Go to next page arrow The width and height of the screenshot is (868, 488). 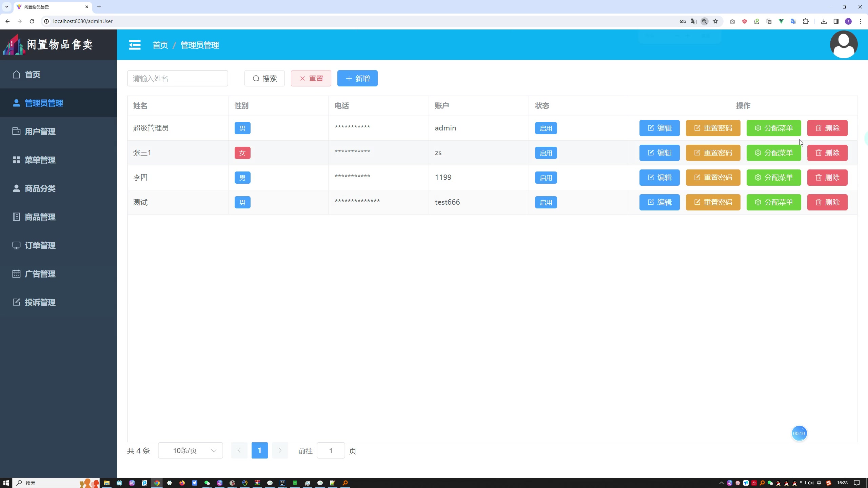280,450
